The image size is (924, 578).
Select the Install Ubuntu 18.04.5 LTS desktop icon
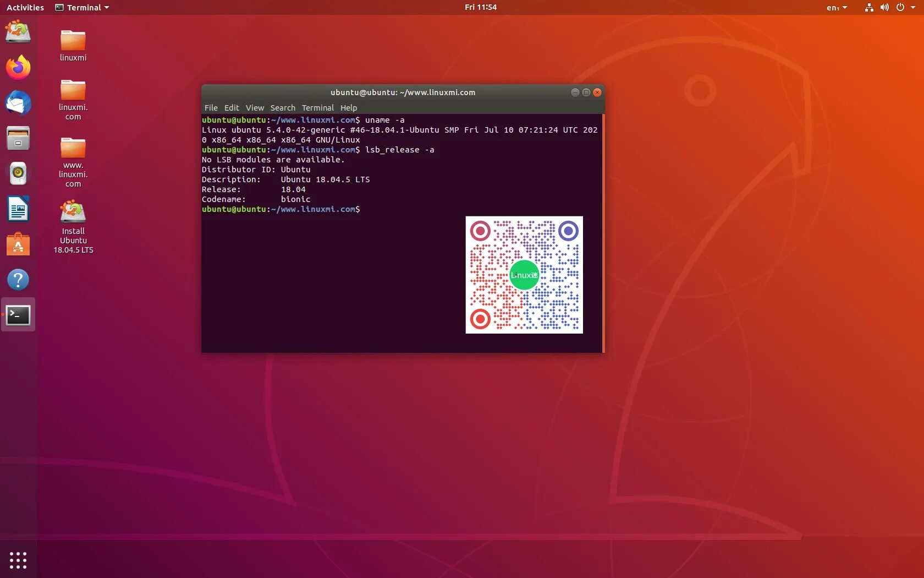(x=73, y=226)
